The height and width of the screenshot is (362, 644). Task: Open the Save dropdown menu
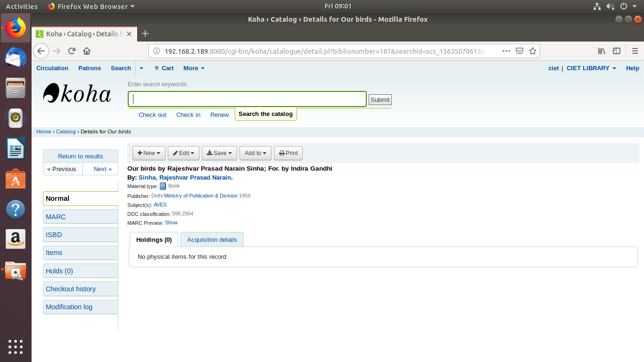(219, 153)
